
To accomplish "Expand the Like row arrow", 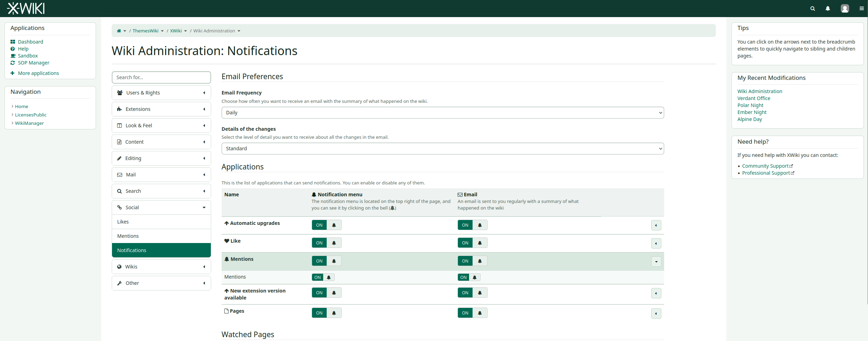I will pyautogui.click(x=656, y=243).
